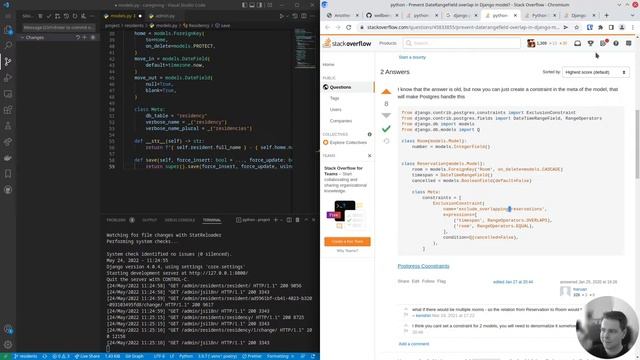Open Stack Overflow help icon
Image resolution: width=640 pixels, height=360 pixels.
point(616,43)
